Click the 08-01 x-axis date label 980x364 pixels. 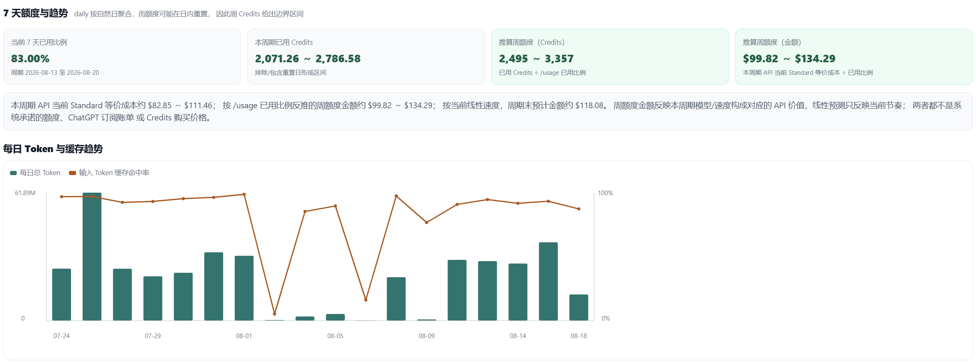(x=244, y=336)
